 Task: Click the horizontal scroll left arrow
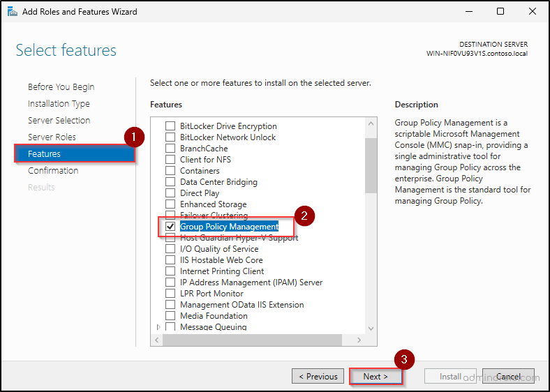coord(157,340)
